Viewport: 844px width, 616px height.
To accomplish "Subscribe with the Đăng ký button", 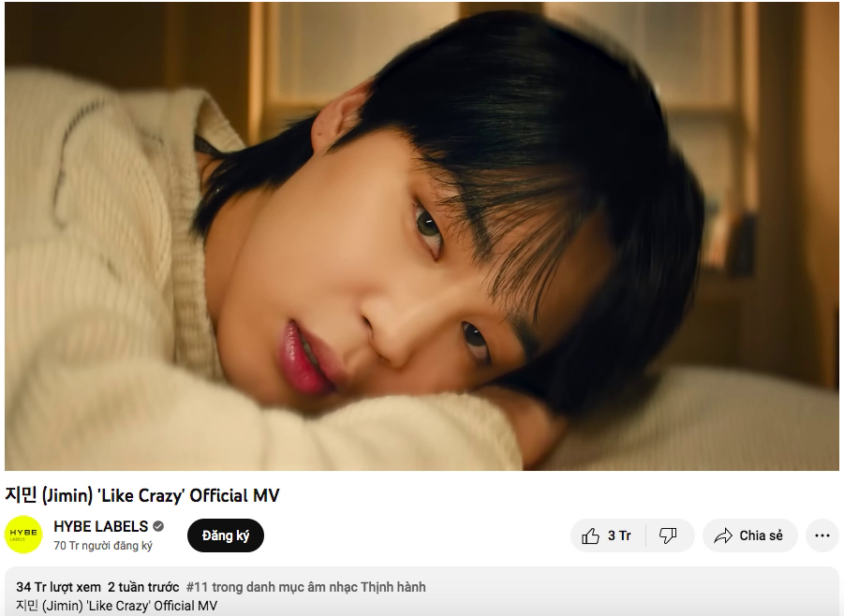I will pos(226,535).
